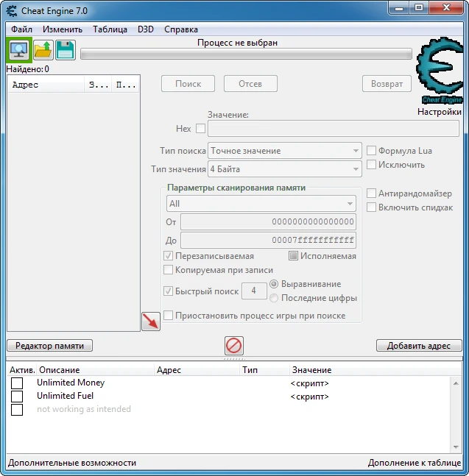Toggle the Hex checkbox
469x476 pixels.
pyautogui.click(x=200, y=129)
